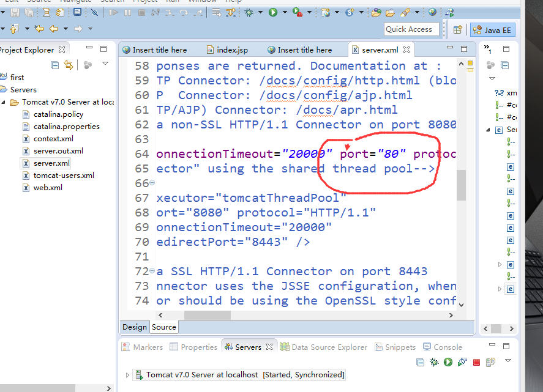Expand the Tomcat server entry in Servers view

[127, 375]
